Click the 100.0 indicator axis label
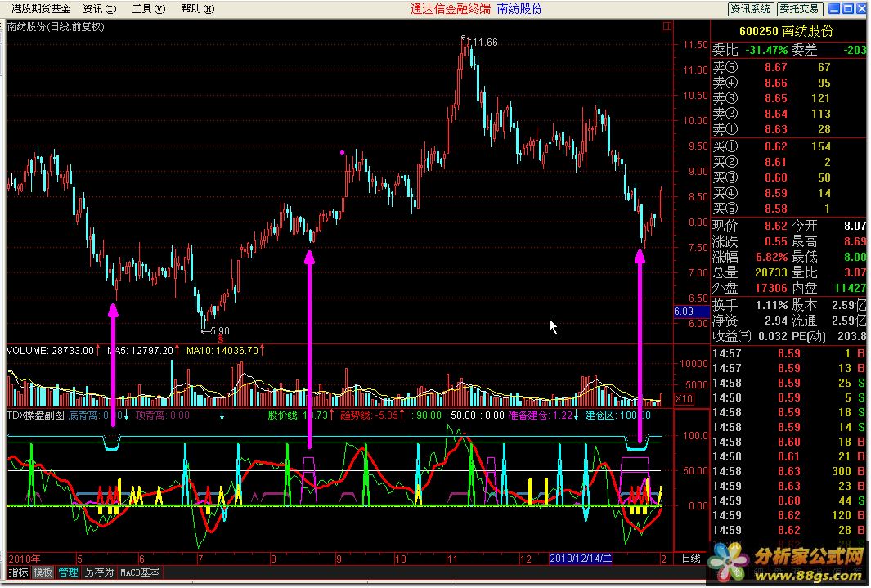The width and height of the screenshot is (871, 588). click(x=695, y=435)
